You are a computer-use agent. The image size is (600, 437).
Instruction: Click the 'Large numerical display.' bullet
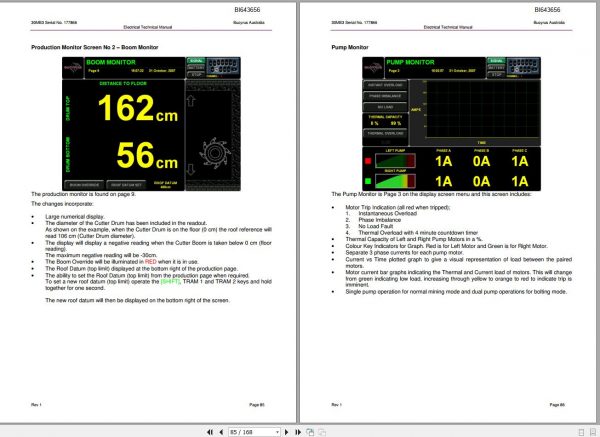click(75, 217)
